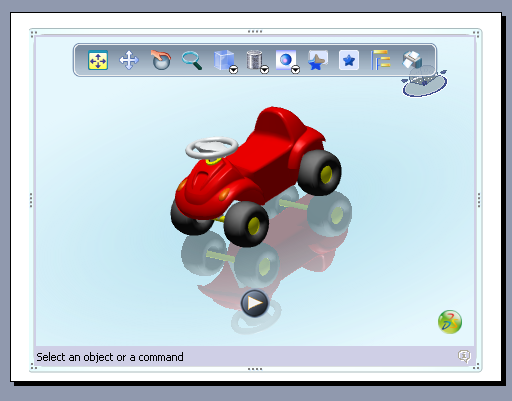Click the star with arrow icon
The height and width of the screenshot is (401, 512).
(x=318, y=60)
